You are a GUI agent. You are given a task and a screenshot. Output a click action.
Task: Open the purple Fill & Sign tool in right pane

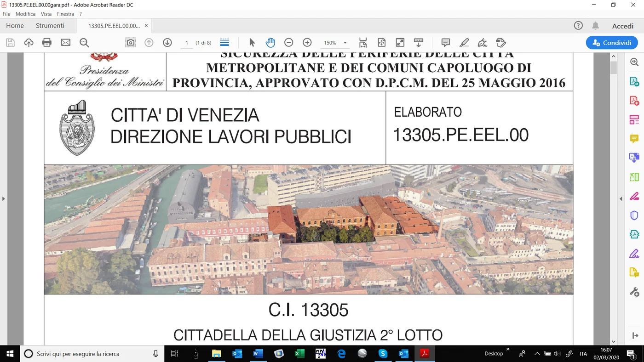pyautogui.click(x=634, y=253)
